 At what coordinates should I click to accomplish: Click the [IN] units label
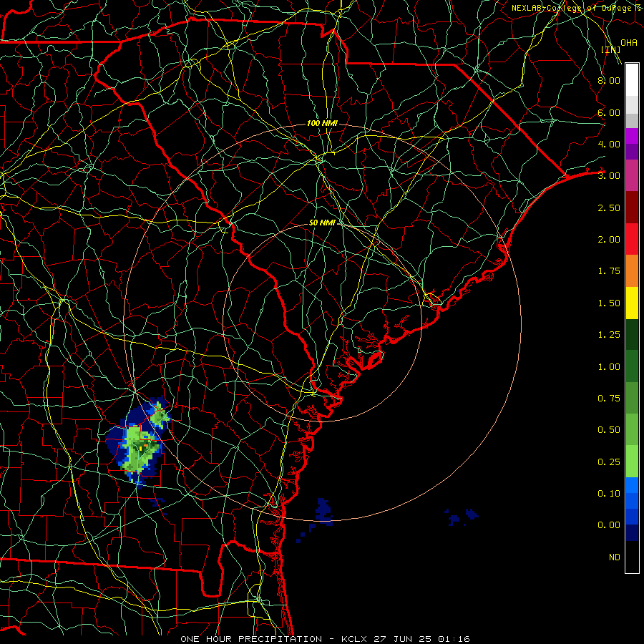pyautogui.click(x=611, y=49)
